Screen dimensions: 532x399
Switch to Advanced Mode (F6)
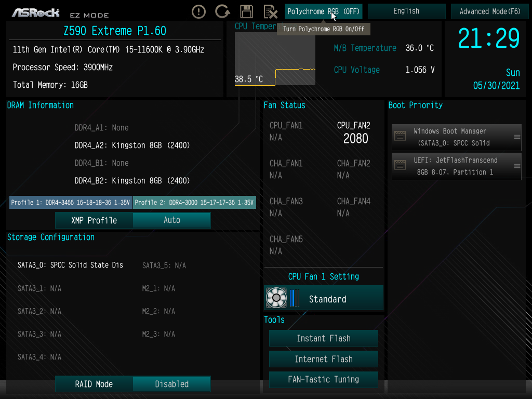click(489, 11)
